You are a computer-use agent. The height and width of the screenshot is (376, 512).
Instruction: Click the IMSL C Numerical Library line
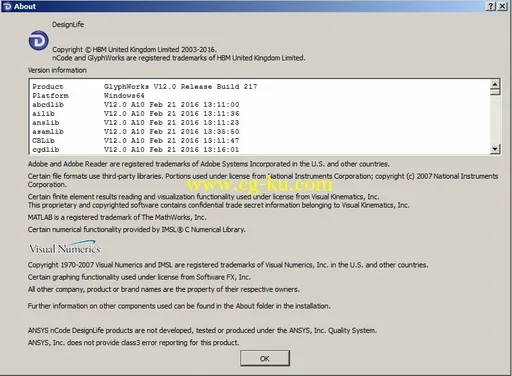(137, 229)
